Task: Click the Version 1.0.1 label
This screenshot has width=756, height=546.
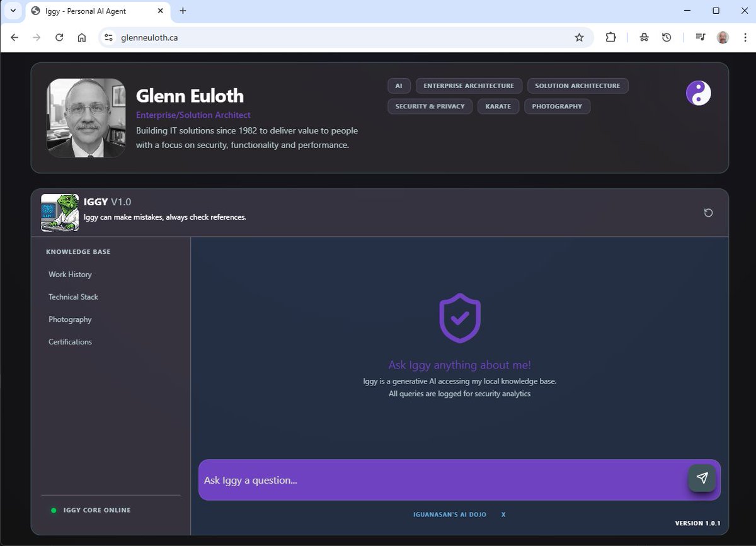Action: (697, 523)
